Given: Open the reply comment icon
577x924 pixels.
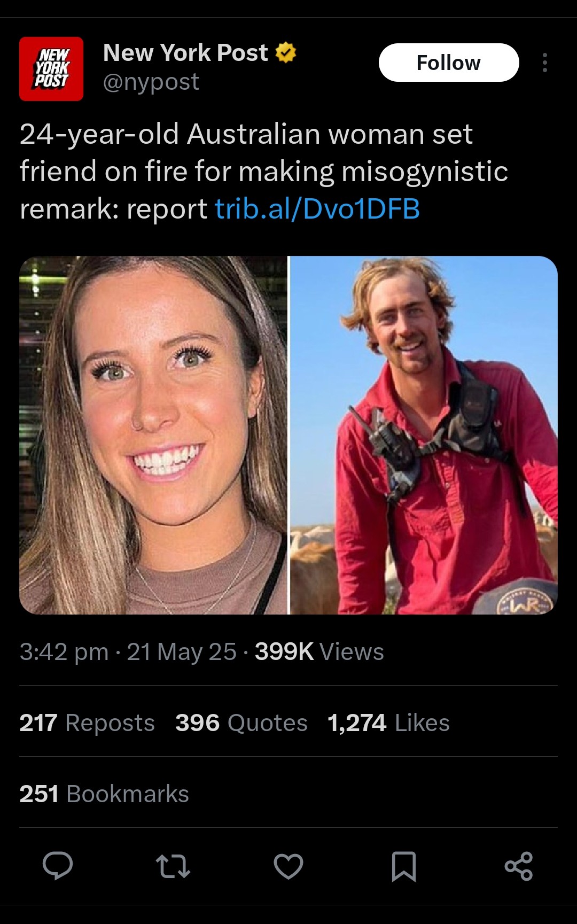Looking at the screenshot, I should pyautogui.click(x=58, y=866).
